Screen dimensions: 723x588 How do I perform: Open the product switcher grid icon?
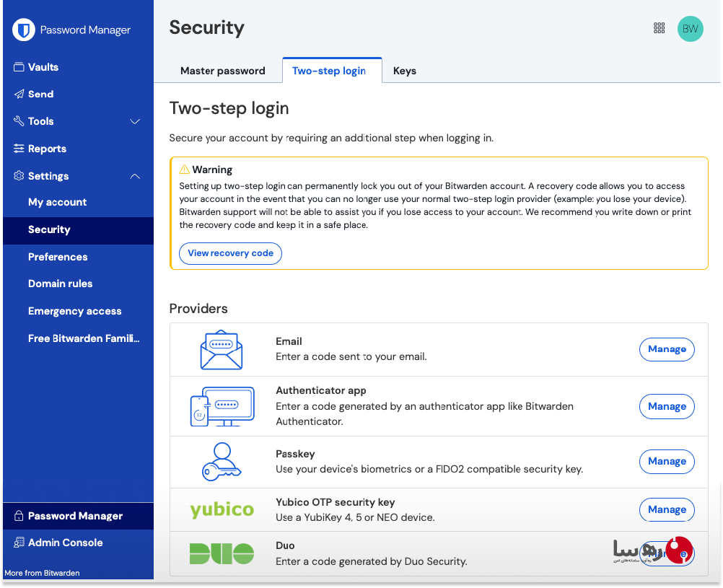(x=660, y=29)
